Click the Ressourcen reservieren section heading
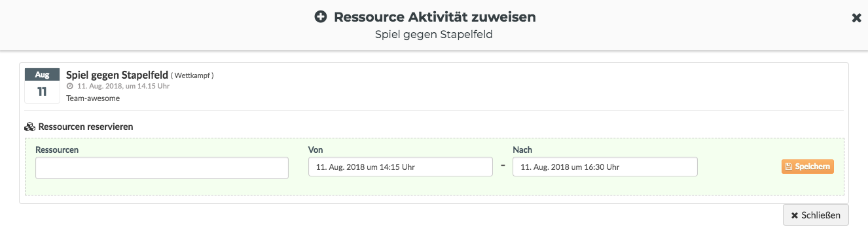The image size is (868, 244). 86,127
